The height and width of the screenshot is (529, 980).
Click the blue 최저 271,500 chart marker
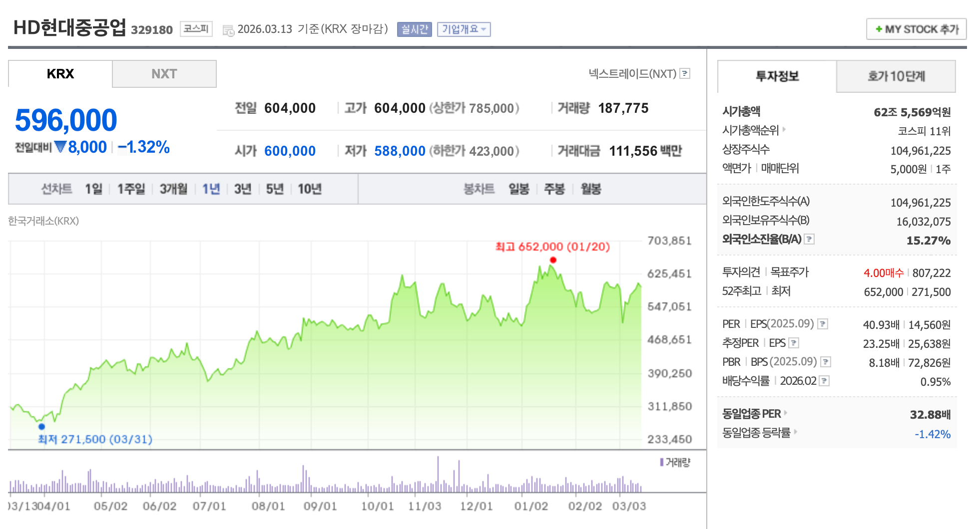[x=41, y=427]
